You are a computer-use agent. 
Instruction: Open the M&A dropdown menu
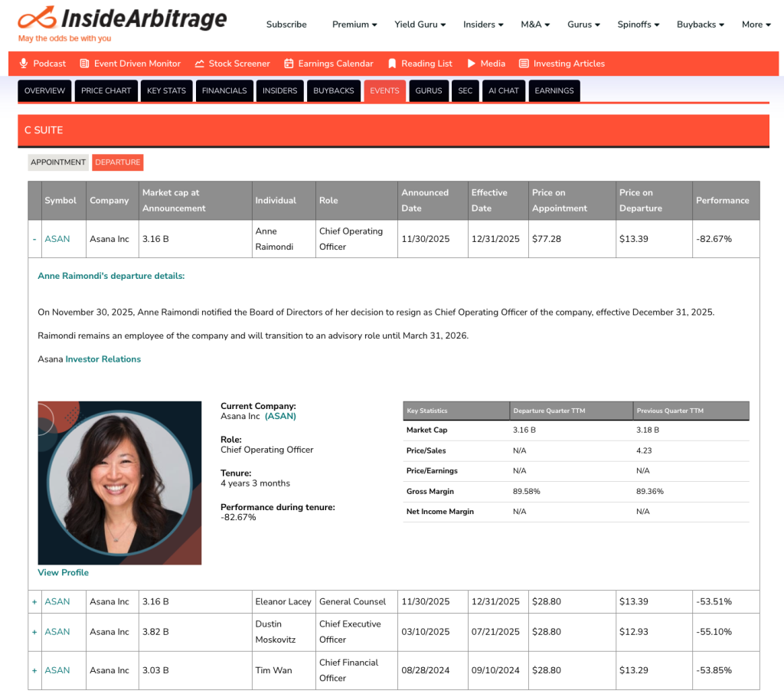pos(535,25)
